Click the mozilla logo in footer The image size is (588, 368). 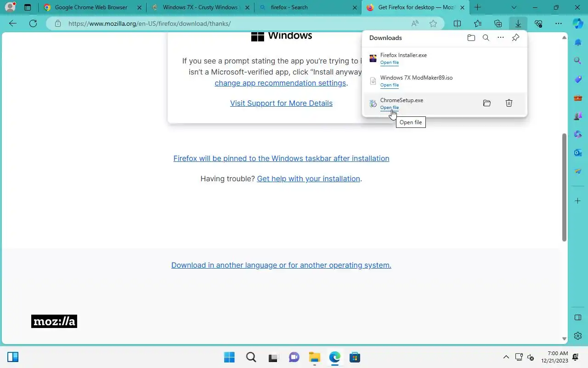pyautogui.click(x=54, y=322)
